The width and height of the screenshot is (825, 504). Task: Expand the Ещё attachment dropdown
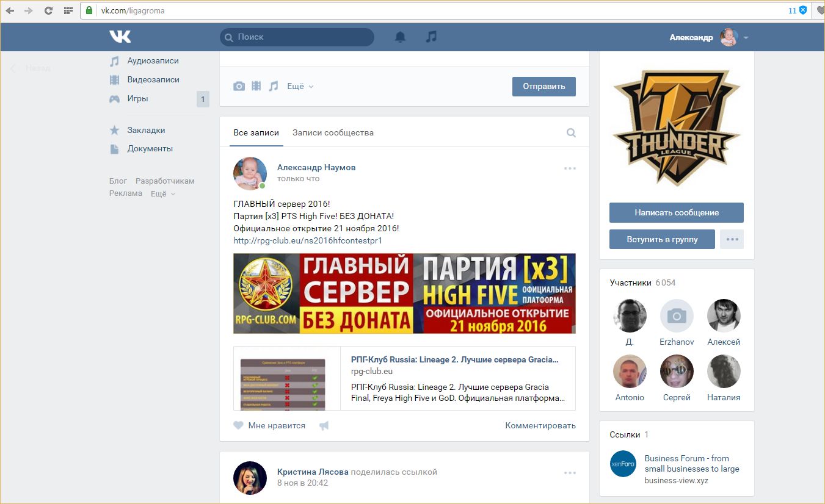[300, 87]
